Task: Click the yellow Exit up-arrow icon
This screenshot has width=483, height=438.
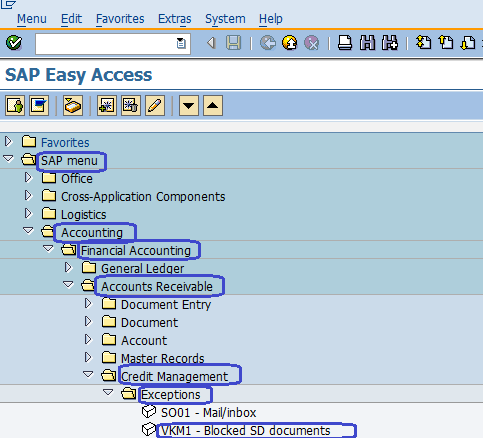Action: pyautogui.click(x=289, y=43)
